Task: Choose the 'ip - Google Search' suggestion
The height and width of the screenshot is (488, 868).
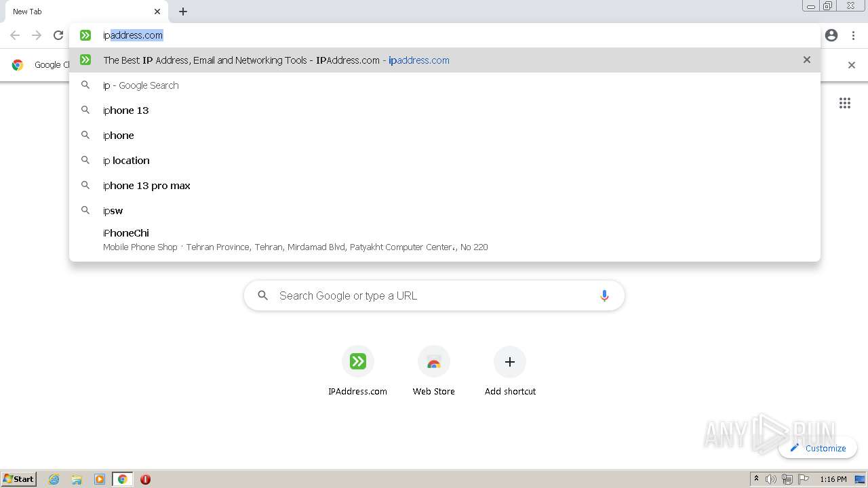Action: 445,85
